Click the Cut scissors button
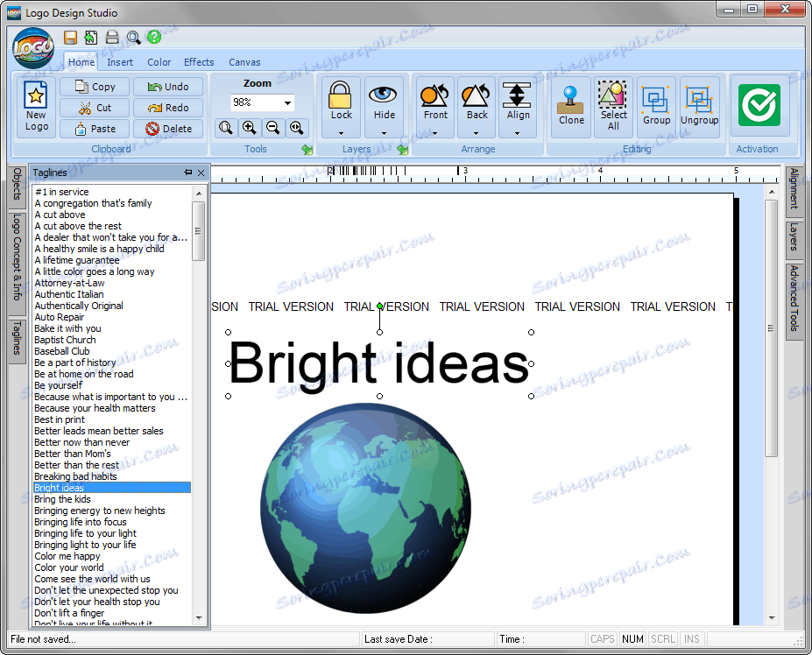 coord(95,108)
